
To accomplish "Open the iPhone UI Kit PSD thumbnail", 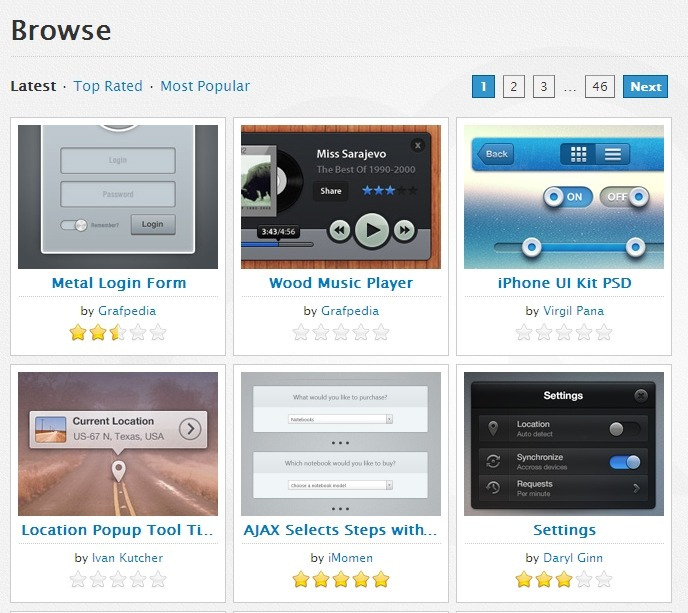I will (564, 197).
